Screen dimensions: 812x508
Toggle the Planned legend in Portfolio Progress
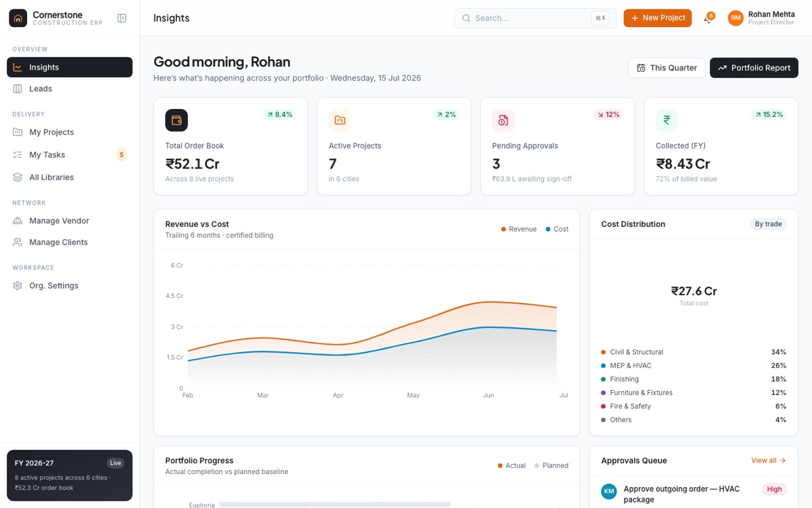(551, 465)
